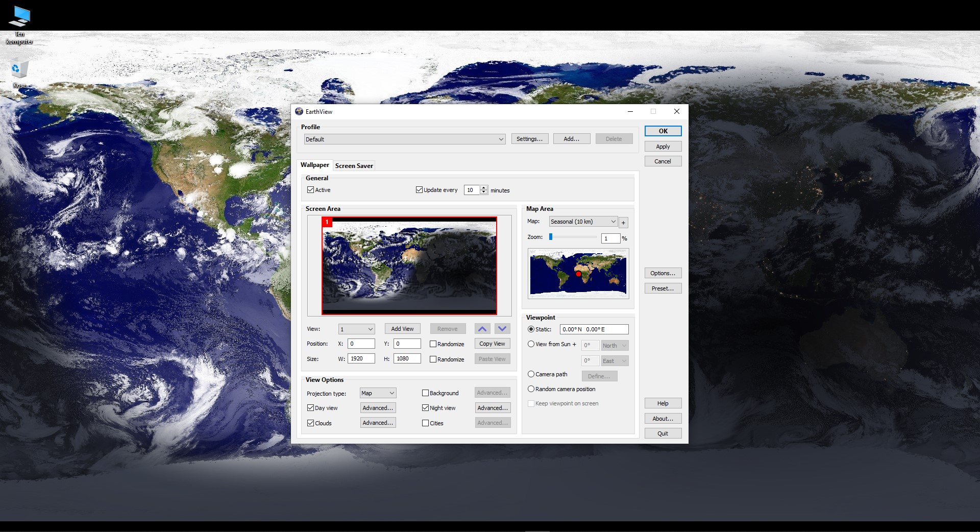This screenshot has width=980, height=532.
Task: Select View from Sun radio option
Action: [531, 344]
